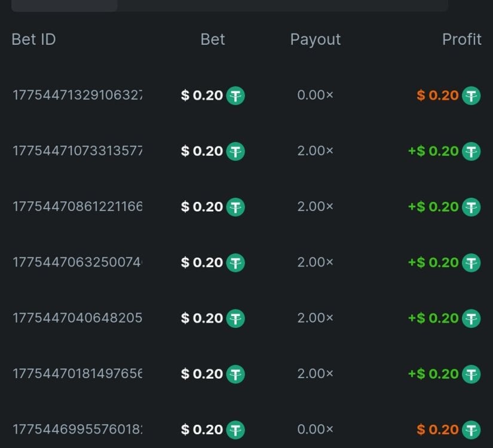Click the Profit column header

coord(461,39)
